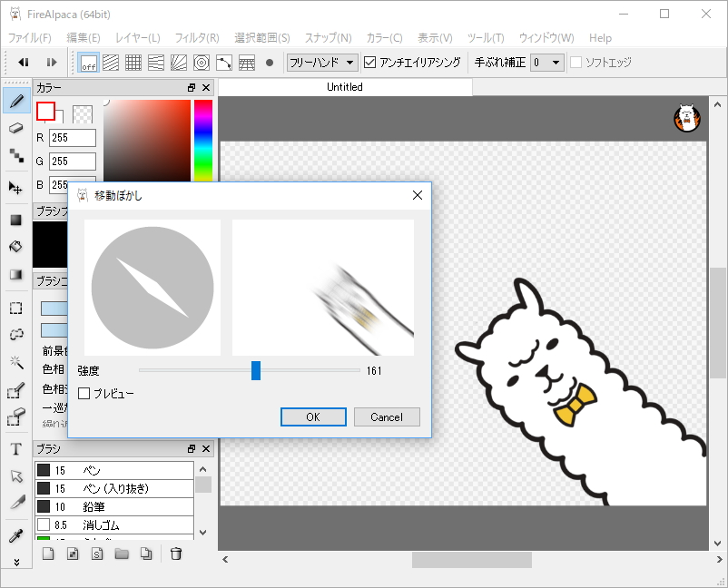Enable radial lines snap
The image size is (728, 588).
pyautogui.click(x=179, y=63)
